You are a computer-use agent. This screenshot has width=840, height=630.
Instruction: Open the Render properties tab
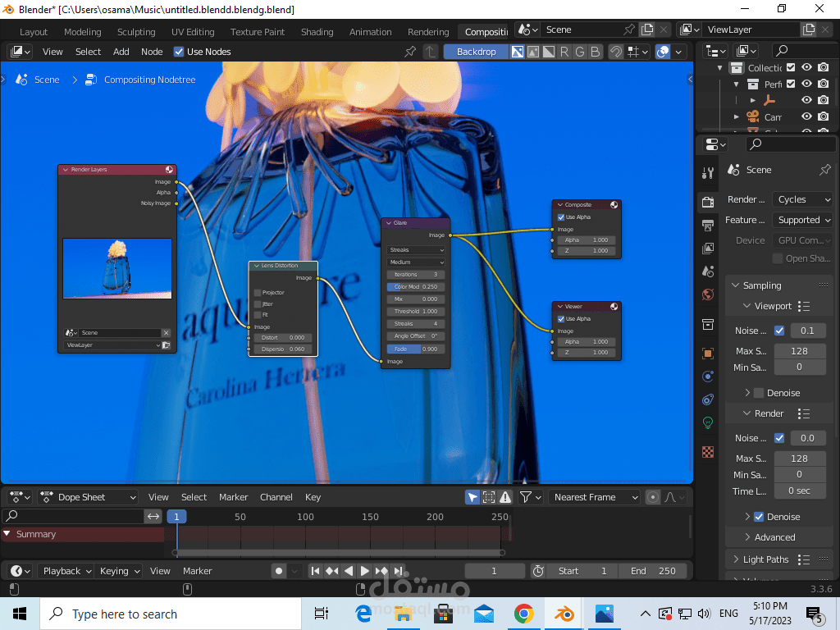coord(708,202)
